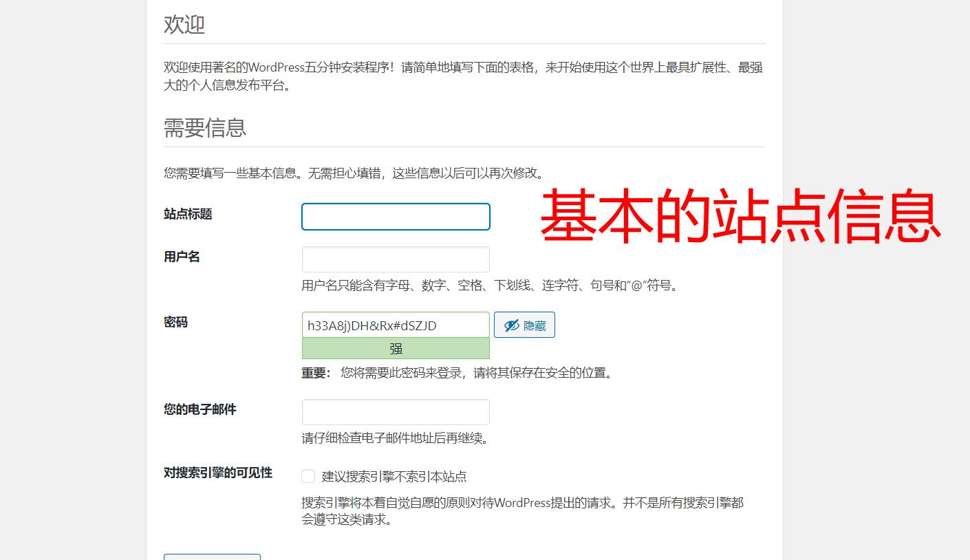Click the 您的电子邮件 input field
Screen dimensions: 970x560
(396, 412)
